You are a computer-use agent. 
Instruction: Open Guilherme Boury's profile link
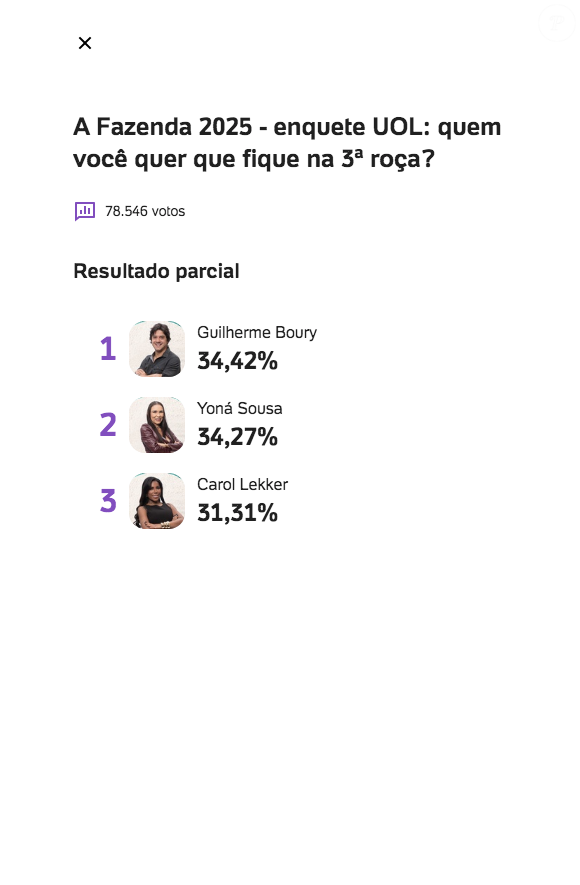pyautogui.click(x=256, y=332)
